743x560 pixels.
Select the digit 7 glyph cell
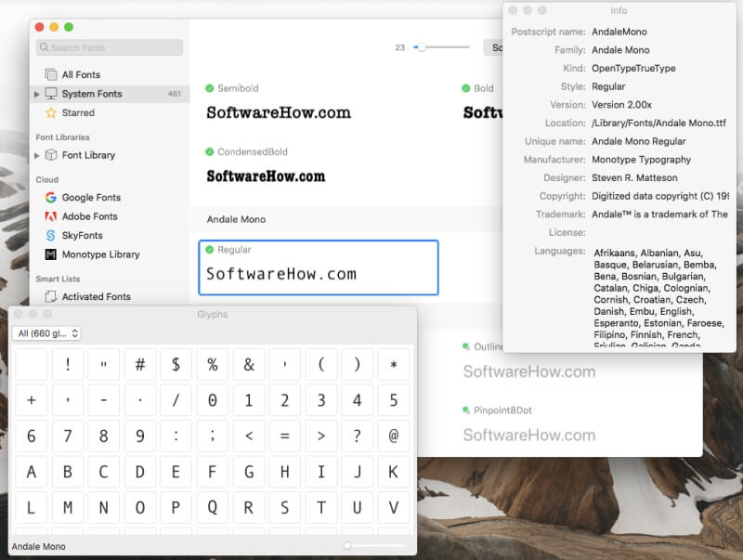tap(68, 436)
